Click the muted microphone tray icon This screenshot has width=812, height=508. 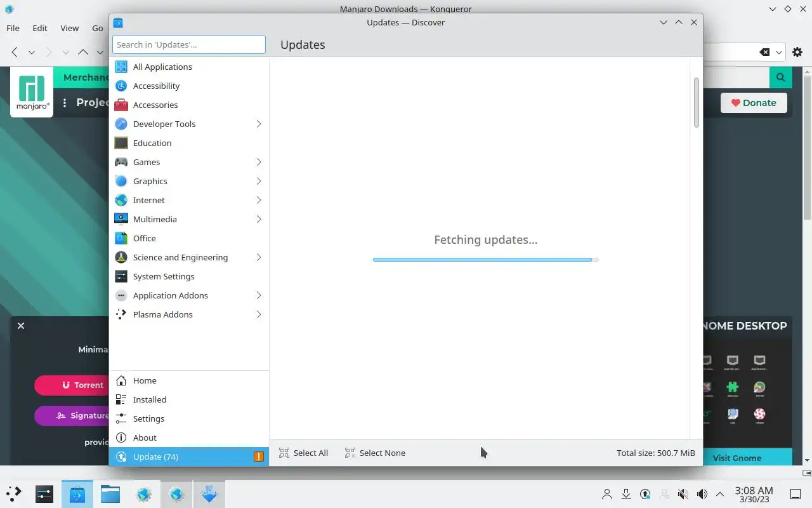tap(683, 494)
